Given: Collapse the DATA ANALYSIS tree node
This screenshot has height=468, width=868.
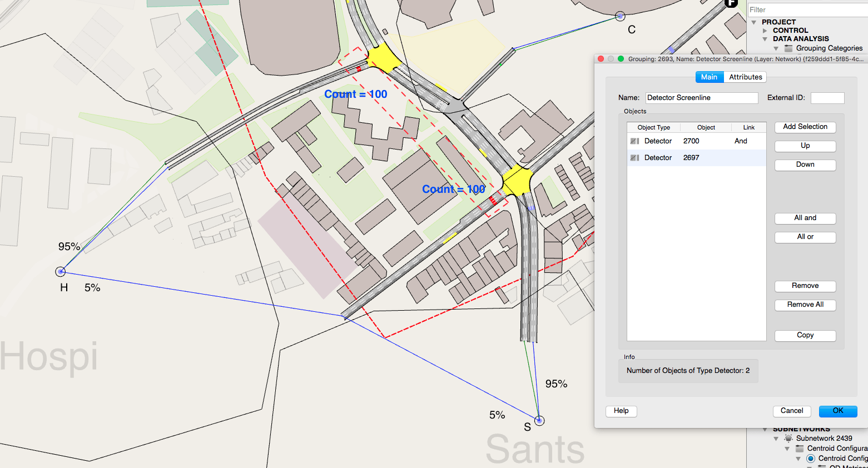Looking at the screenshot, I should [x=765, y=39].
